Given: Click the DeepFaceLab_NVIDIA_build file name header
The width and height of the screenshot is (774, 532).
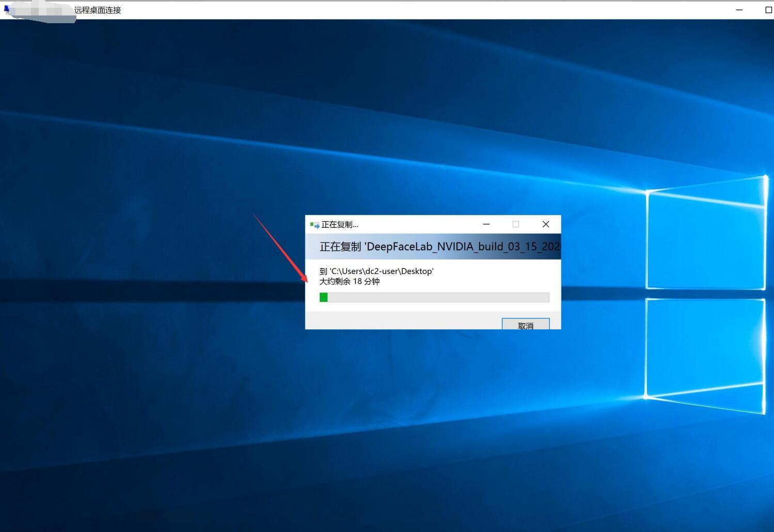Looking at the screenshot, I should (x=440, y=247).
